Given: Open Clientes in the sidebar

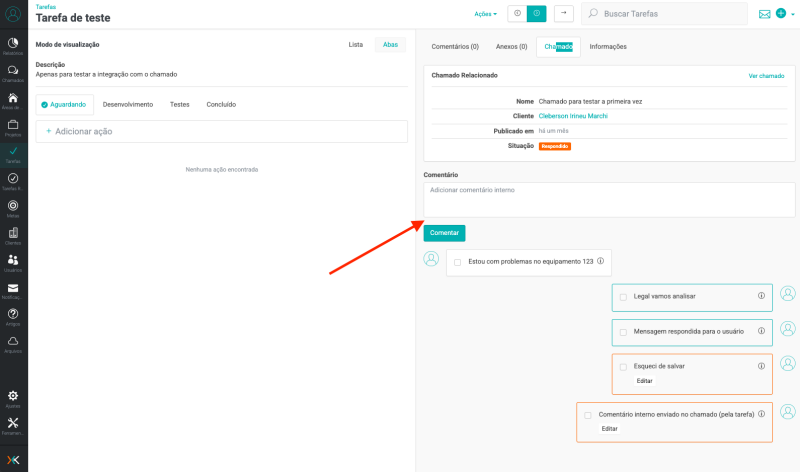Looking at the screenshot, I should pyautogui.click(x=13, y=235).
